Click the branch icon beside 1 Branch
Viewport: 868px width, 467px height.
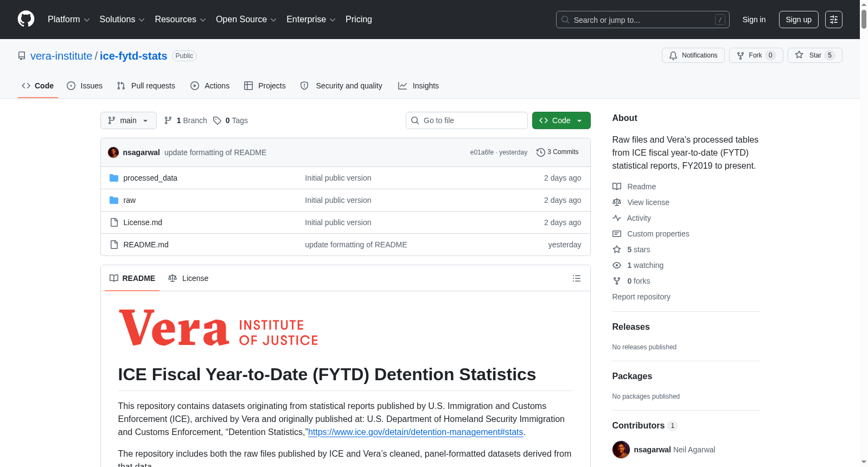168,120
